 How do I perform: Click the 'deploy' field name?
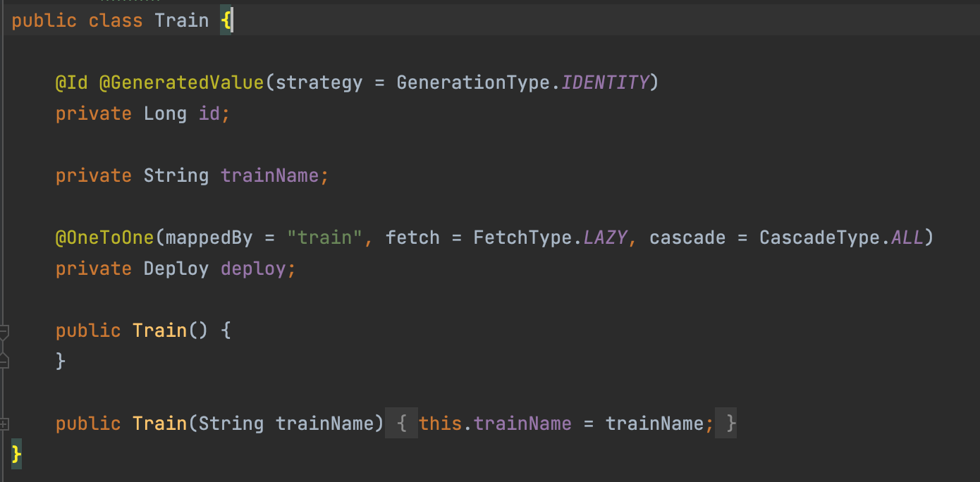tap(253, 268)
